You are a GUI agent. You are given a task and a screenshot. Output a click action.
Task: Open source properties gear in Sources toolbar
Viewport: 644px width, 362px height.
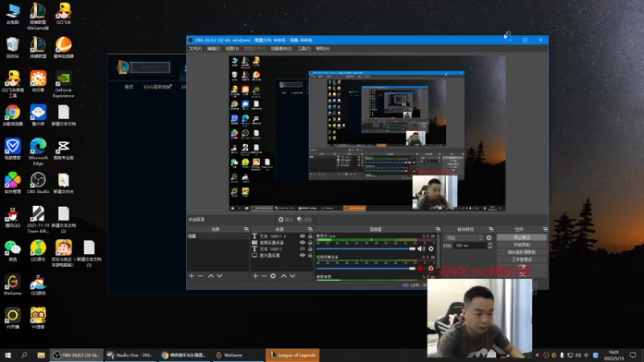click(273, 276)
